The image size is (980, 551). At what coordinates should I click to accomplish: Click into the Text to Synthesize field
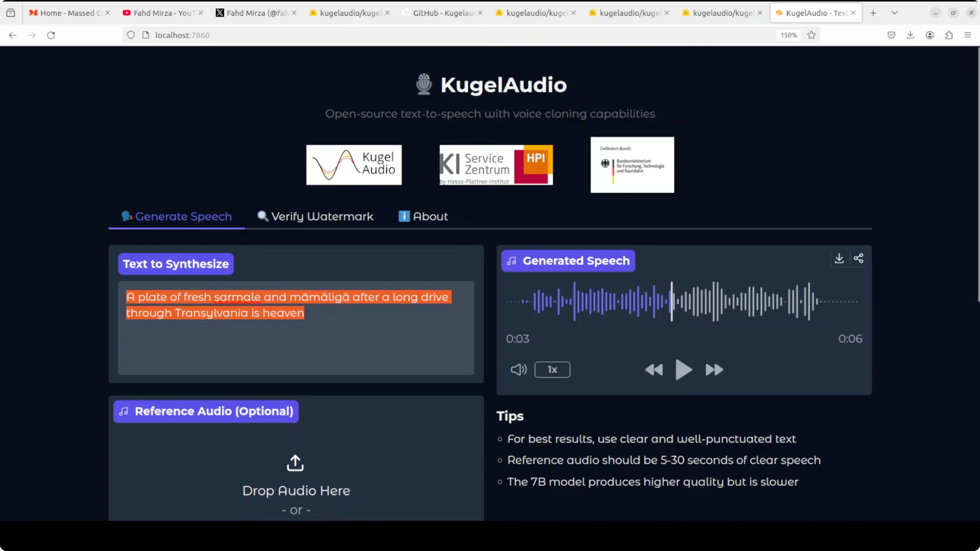point(296,342)
